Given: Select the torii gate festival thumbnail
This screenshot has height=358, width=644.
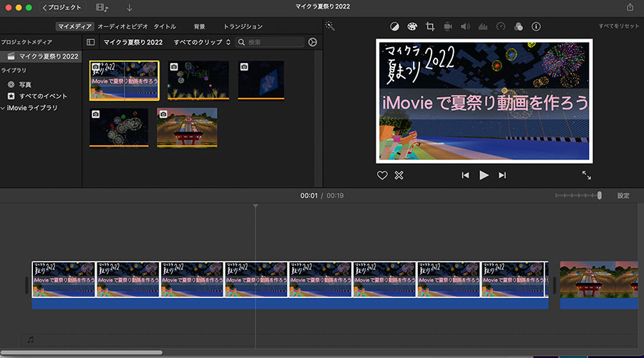Looking at the screenshot, I should tap(187, 127).
